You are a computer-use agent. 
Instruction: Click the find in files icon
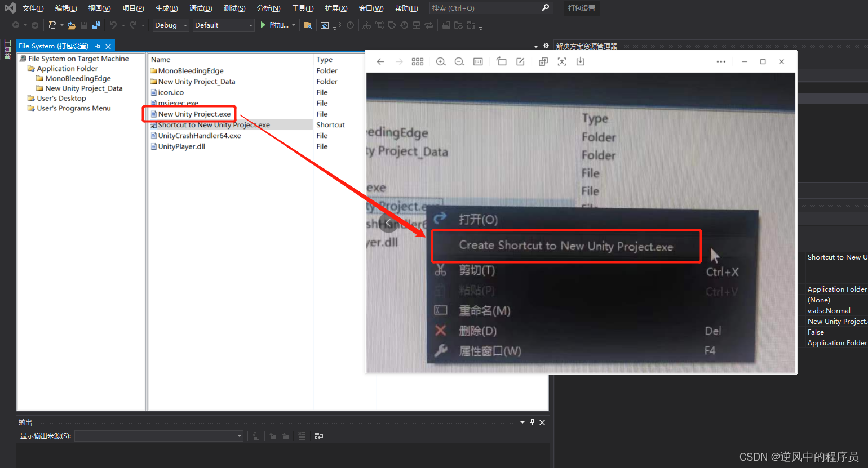coord(307,25)
